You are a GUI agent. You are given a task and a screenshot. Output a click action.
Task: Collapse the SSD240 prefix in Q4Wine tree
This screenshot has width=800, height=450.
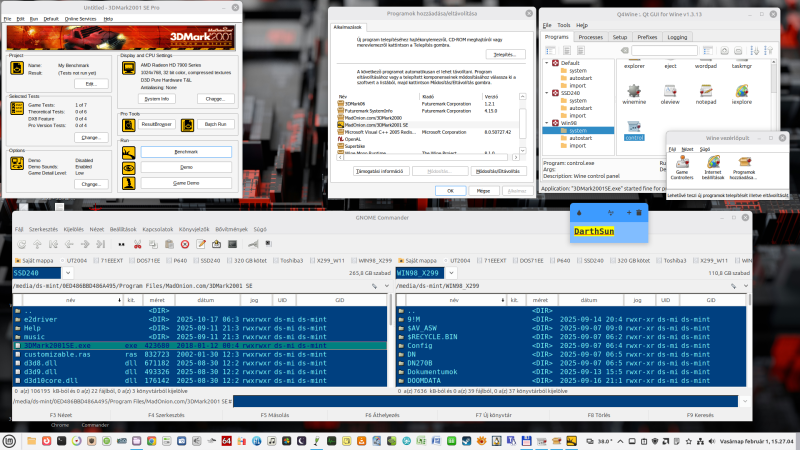tap(547, 93)
